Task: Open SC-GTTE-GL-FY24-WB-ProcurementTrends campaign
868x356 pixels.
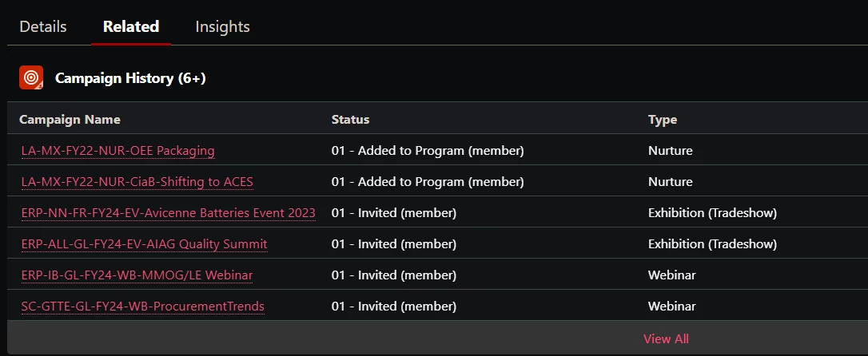Action: 142,306
